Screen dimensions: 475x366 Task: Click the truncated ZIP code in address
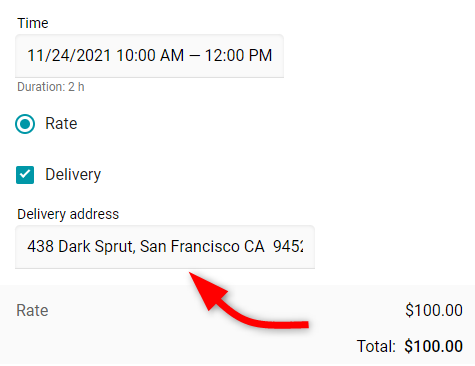288,247
